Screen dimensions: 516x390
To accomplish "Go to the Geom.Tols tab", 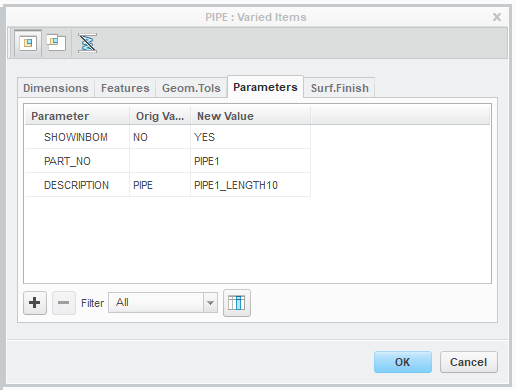I will (x=191, y=88).
